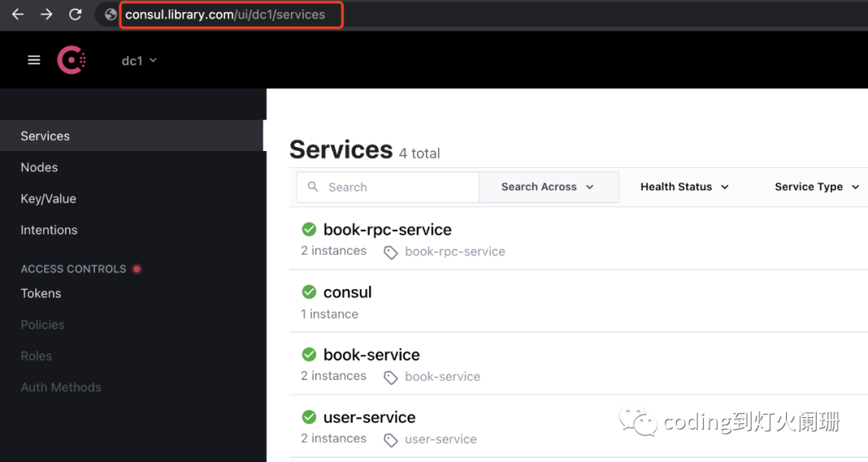868x462 pixels.
Task: Click "2 instances" under book-rpc-service
Action: coord(334,251)
